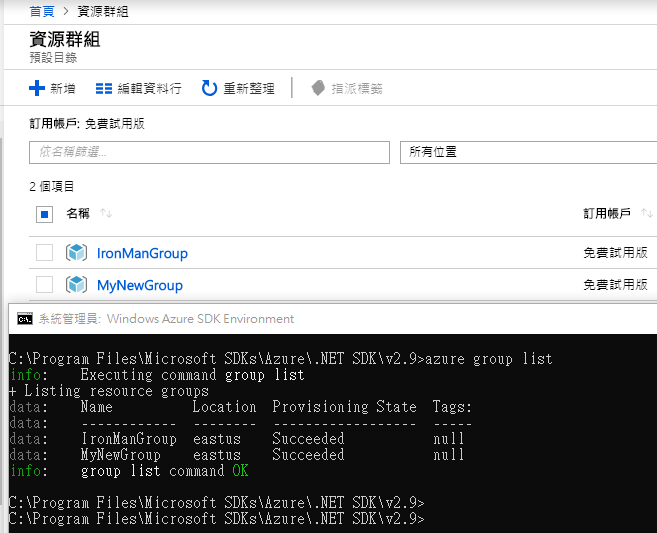This screenshot has width=657, height=533.
Task: Click the MyNewGroup resource group cube icon
Action: (x=76, y=285)
